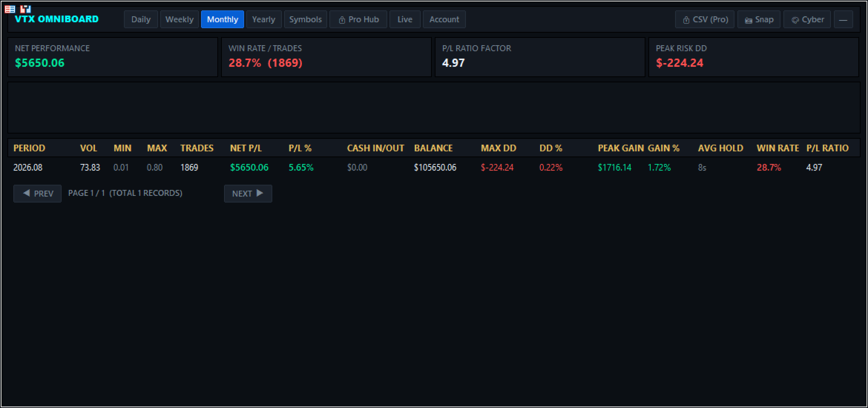Open the Account tab
Viewport: 868px width, 408px height.
click(x=444, y=19)
